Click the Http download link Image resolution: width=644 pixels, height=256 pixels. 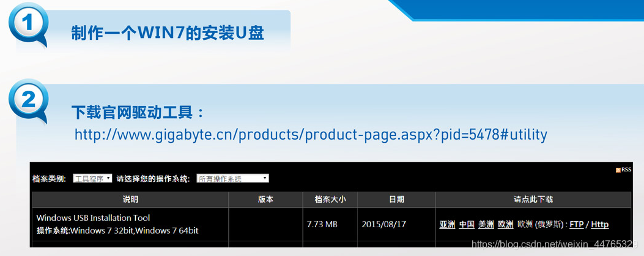[x=599, y=225]
